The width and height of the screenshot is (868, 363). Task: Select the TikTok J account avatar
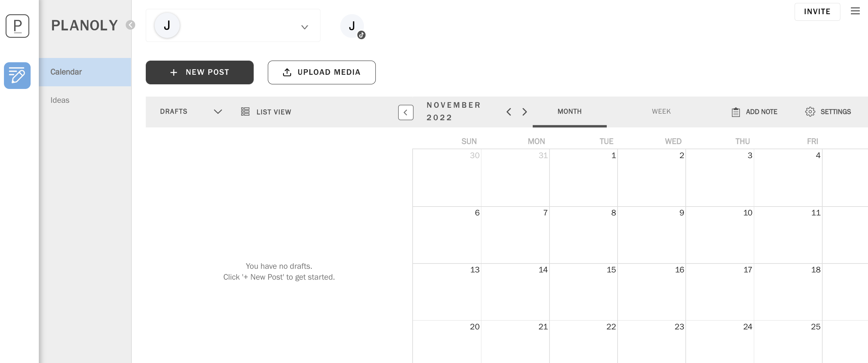352,26
